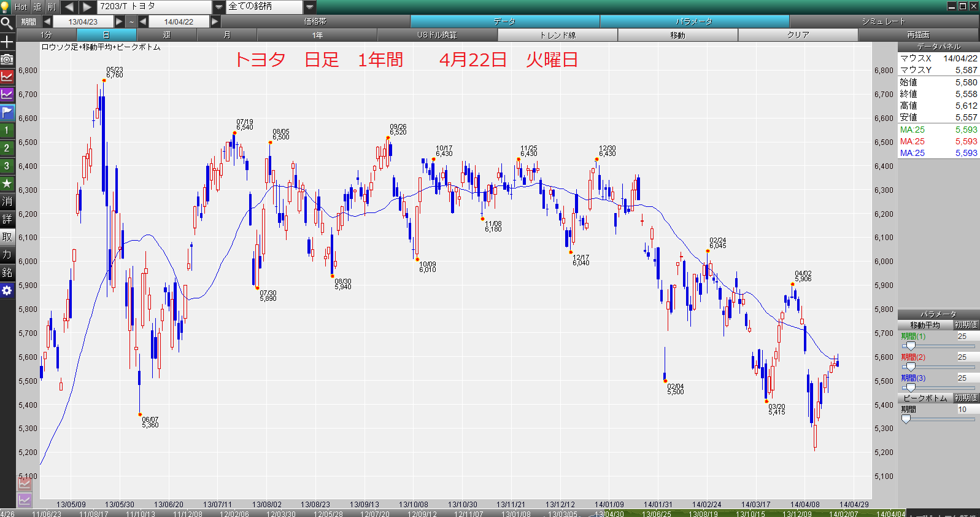Click the ピークボトム section header
This screenshot has height=517, width=980.
point(925,398)
